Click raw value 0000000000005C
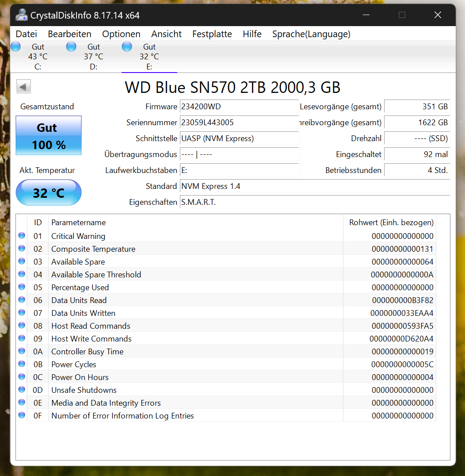The width and height of the screenshot is (465, 476). click(x=402, y=364)
